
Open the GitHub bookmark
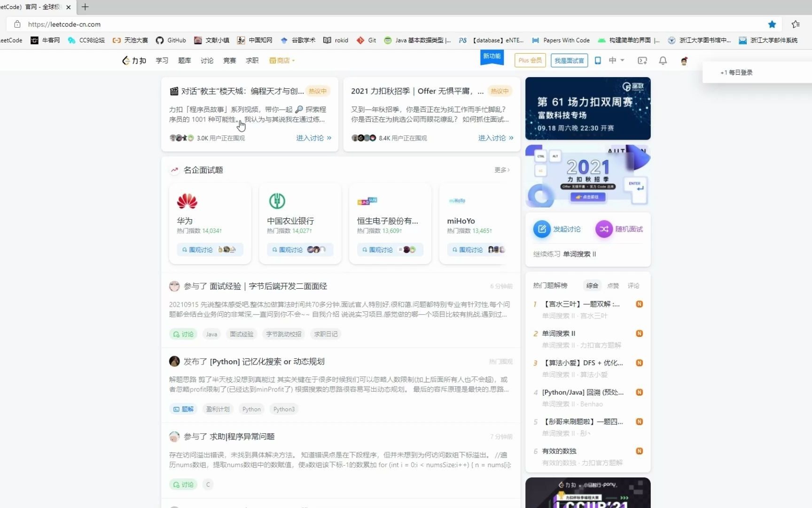171,40
